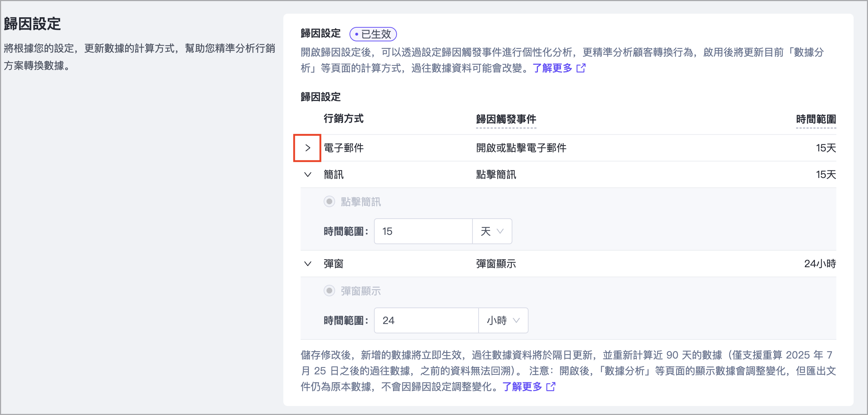Collapse the 彈窗 row chevron

pos(307,264)
